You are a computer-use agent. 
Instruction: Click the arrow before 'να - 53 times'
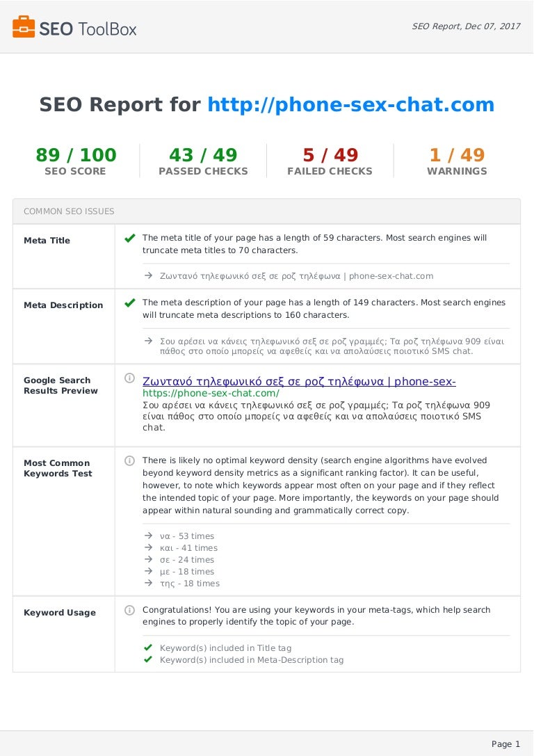pos(148,536)
